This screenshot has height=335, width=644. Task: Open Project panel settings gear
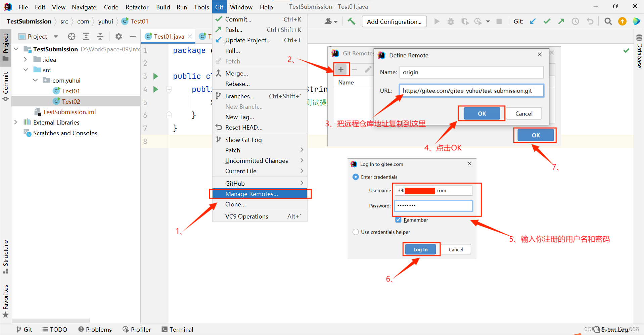point(119,36)
